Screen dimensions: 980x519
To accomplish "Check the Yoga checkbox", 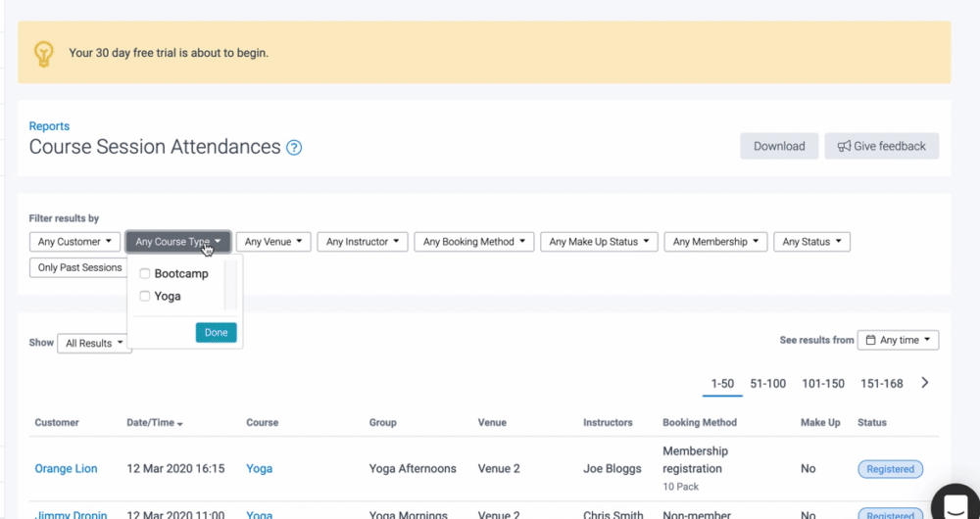I will 145,296.
